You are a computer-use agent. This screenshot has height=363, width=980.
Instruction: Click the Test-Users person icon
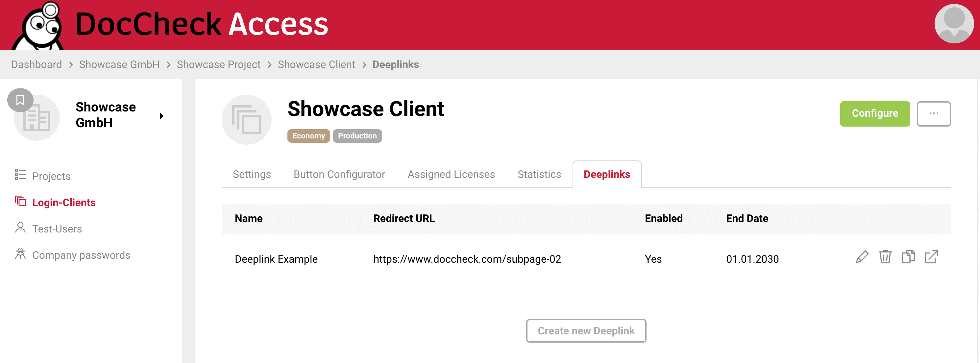pyautogui.click(x=20, y=228)
